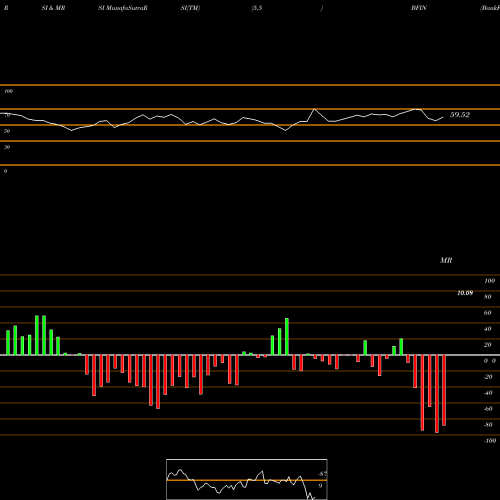Click the -60 label on MR axis
This screenshot has width=500, height=500.
[x=488, y=409]
